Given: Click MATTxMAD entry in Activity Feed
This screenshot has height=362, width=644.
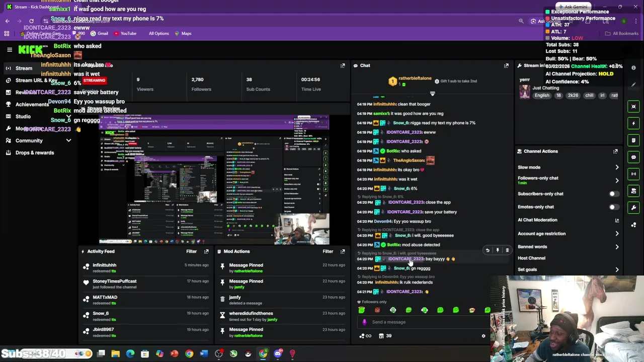Looking at the screenshot, I should tap(105, 297).
